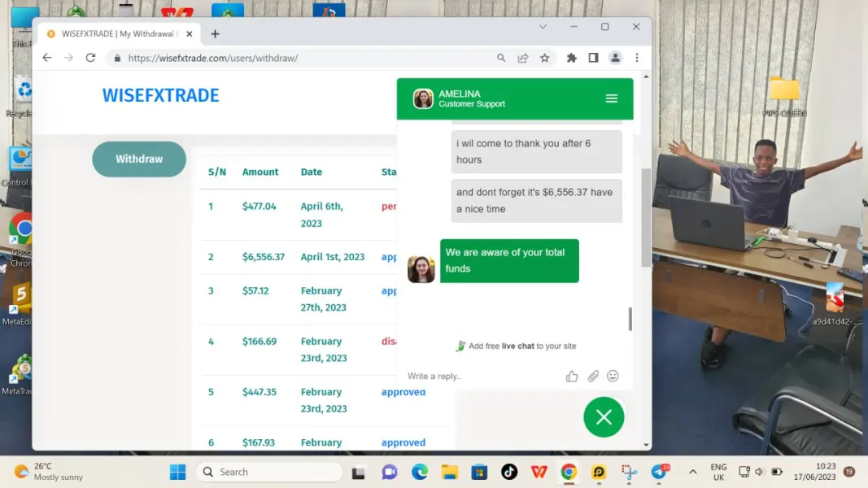Image resolution: width=868 pixels, height=488 pixels.
Task: Open Chrome profile avatar icon
Action: click(615, 58)
